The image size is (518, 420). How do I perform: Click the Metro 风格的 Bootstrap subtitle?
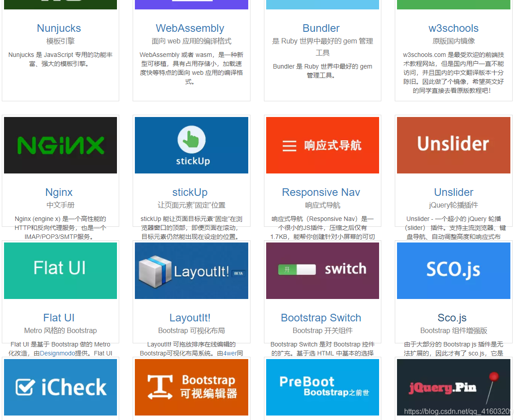point(60,330)
